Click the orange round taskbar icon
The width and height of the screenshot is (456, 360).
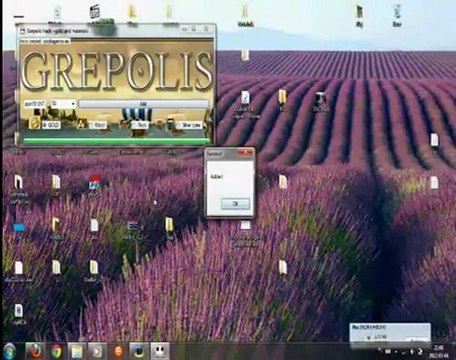click(x=118, y=351)
